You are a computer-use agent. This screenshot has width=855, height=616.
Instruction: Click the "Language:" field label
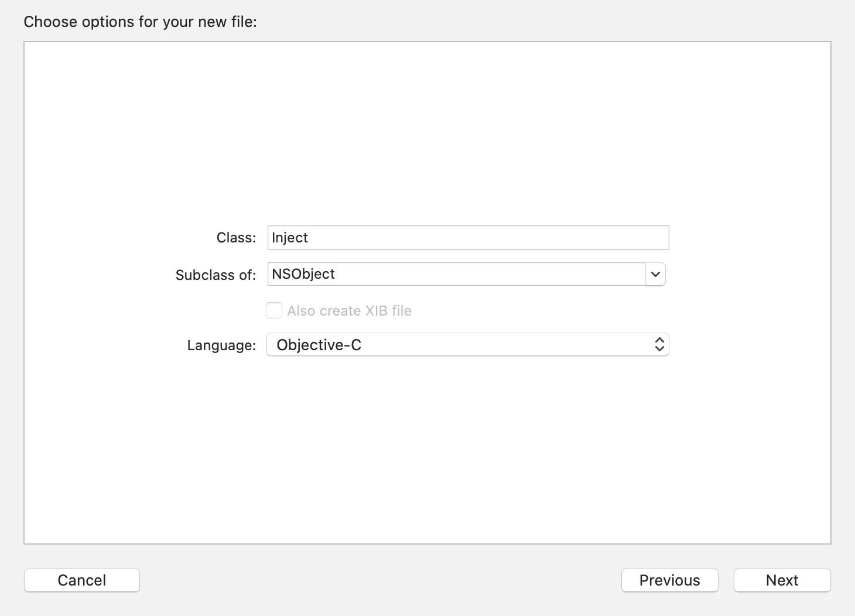click(221, 345)
